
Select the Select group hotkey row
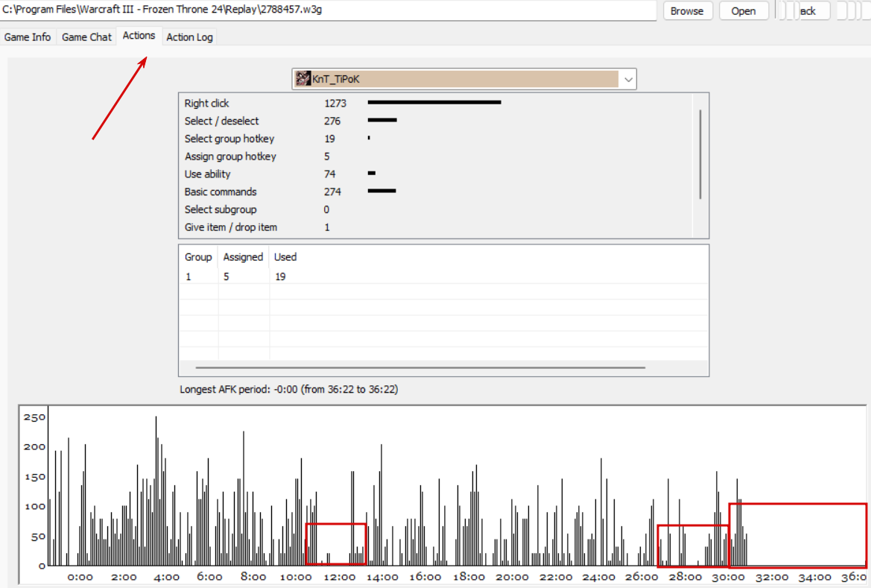436,139
